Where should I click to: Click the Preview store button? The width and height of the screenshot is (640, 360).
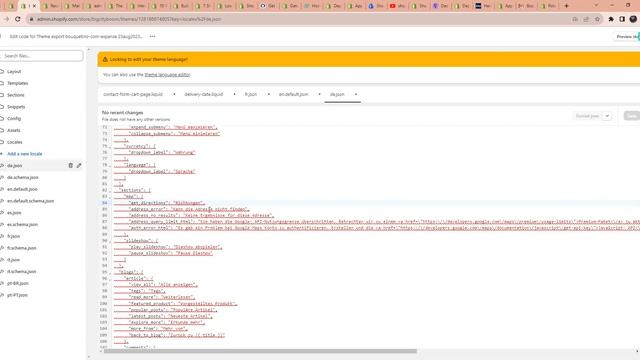(x=627, y=37)
